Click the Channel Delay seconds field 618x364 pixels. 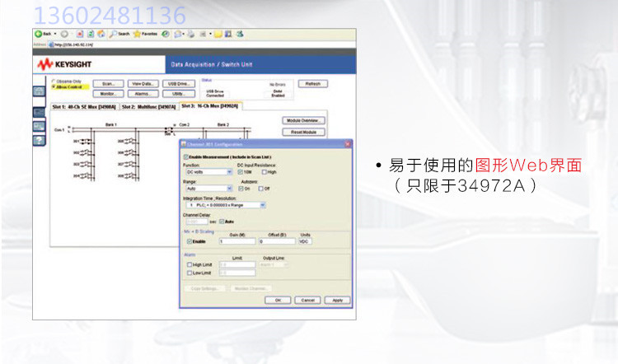(197, 222)
